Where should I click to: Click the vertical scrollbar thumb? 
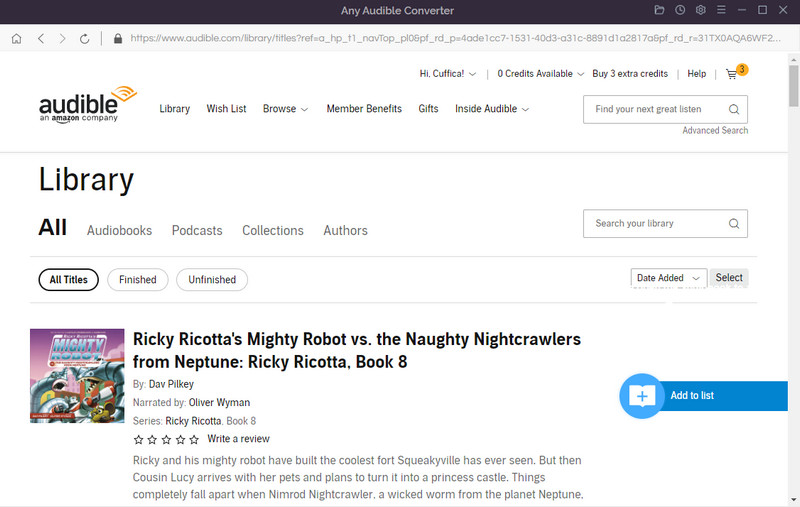pyautogui.click(x=793, y=86)
